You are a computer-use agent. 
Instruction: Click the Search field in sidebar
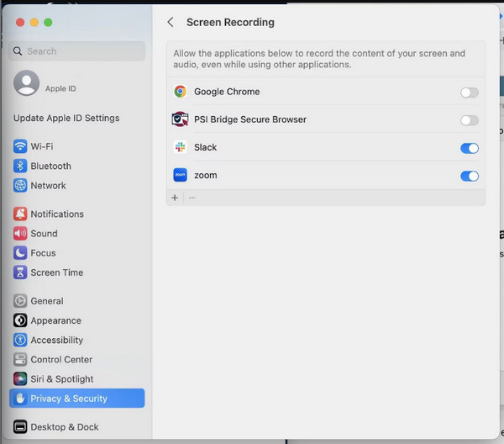pyautogui.click(x=77, y=51)
